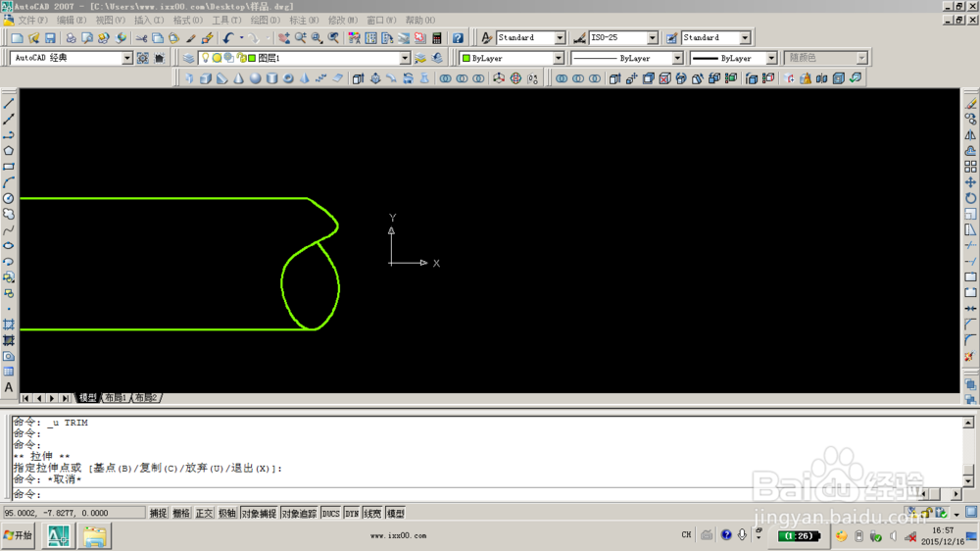Click the taskbar clock 16:57
Image resolution: width=980 pixels, height=551 pixels.
[943, 530]
